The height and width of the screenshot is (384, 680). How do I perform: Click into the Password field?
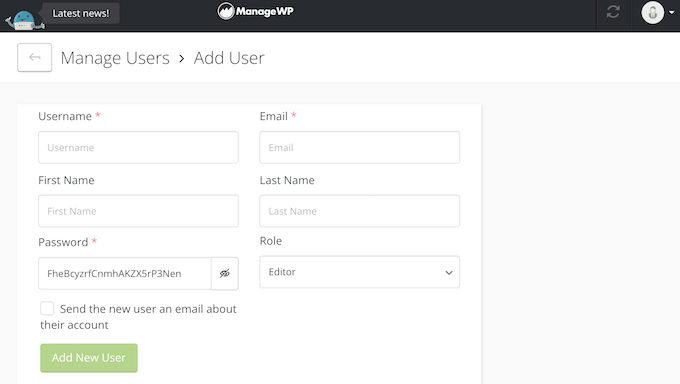click(125, 273)
